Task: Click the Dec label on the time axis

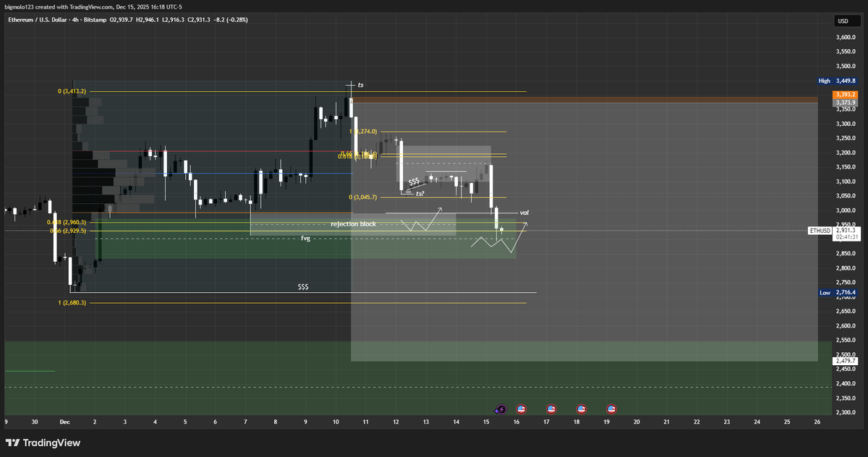Action: 64,421
